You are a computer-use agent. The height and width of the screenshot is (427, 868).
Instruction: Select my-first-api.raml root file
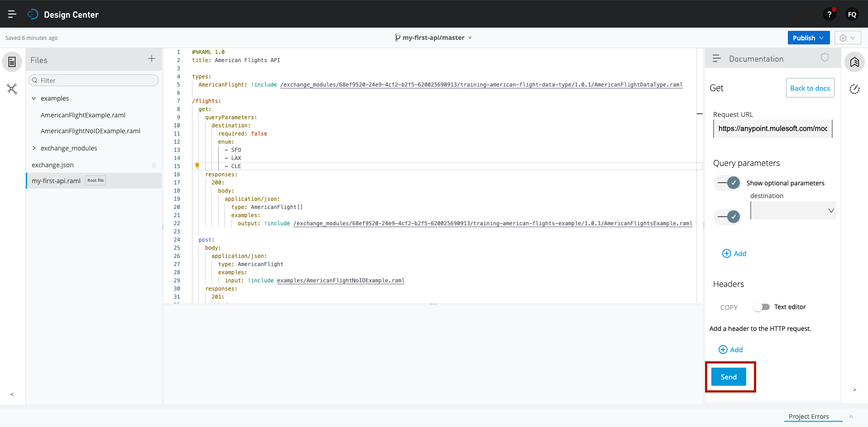(x=56, y=180)
